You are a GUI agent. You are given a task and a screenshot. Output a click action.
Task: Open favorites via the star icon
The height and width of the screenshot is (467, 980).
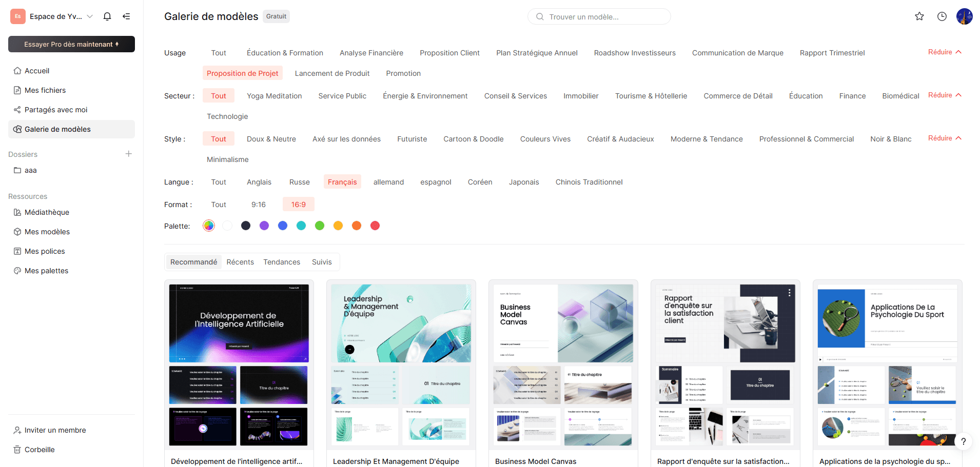[919, 16]
